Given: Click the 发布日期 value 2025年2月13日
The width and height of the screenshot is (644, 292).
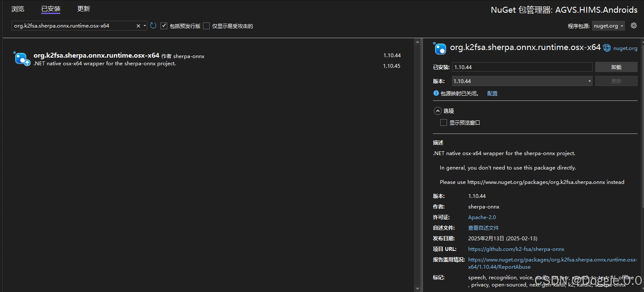Looking at the screenshot, I should [503, 239].
